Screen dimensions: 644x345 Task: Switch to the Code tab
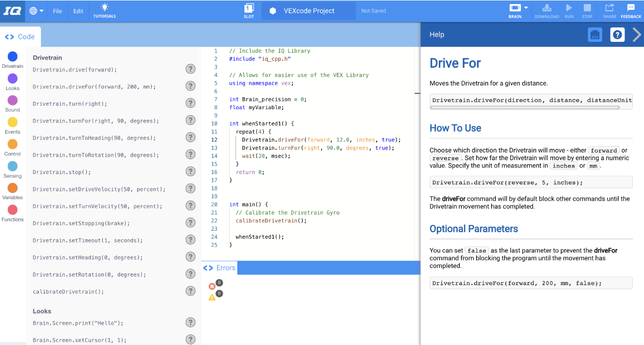coord(20,37)
